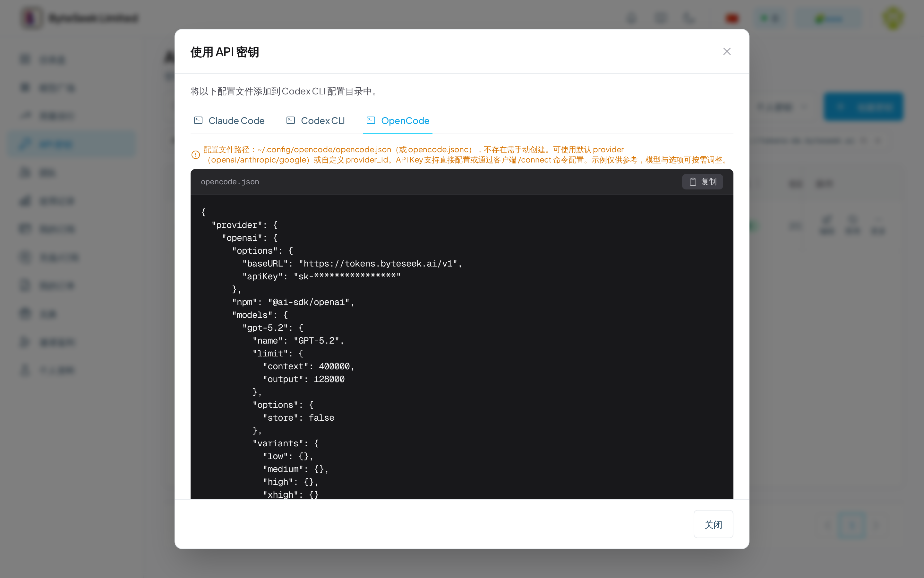Click the "xhigh": {} variant line
Image resolution: width=924 pixels, height=578 pixels.
291,495
